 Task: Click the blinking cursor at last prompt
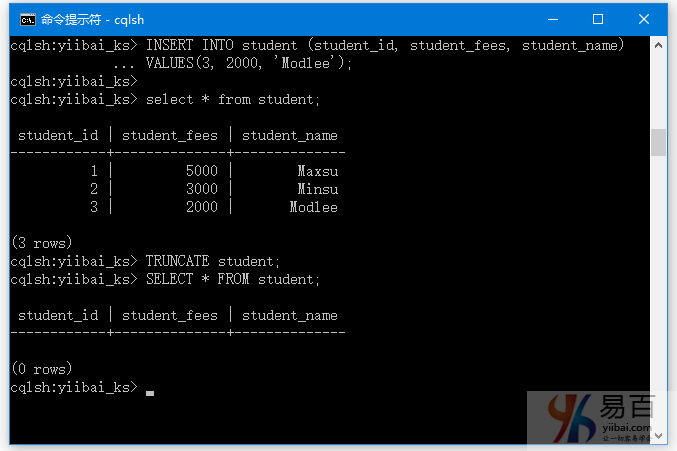click(x=150, y=393)
